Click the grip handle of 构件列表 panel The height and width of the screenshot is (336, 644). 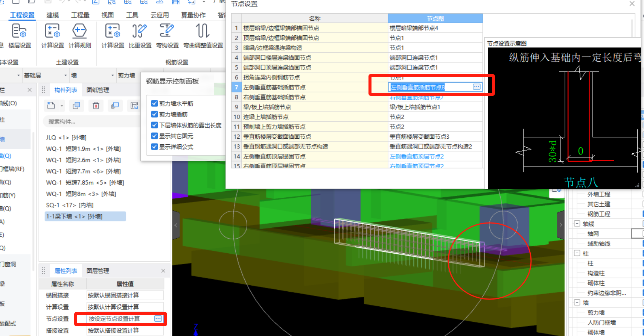[43, 90]
